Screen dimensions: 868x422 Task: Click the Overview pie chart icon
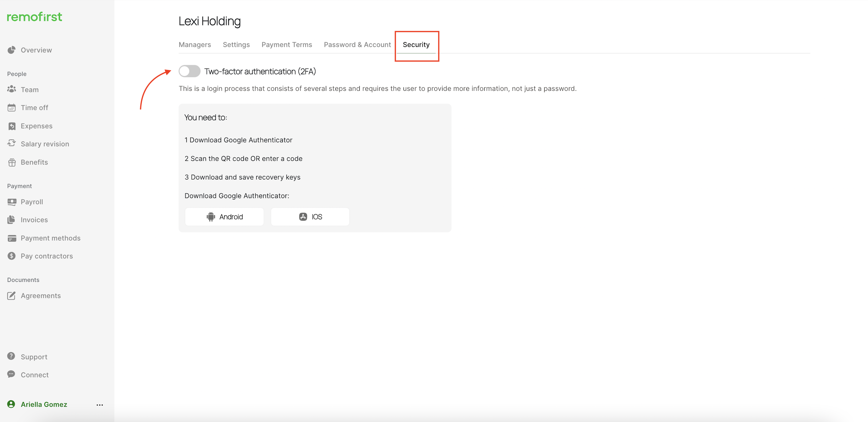(12, 50)
